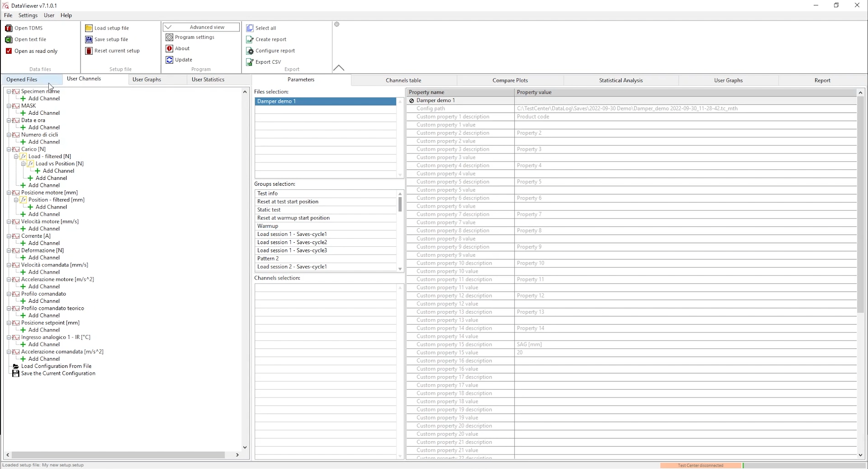Viewport: 868px width, 469px height.
Task: Open a text file
Action: pos(30,39)
